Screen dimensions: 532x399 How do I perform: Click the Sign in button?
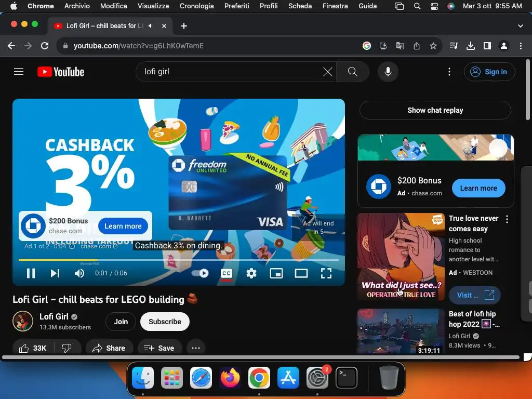[x=489, y=72]
